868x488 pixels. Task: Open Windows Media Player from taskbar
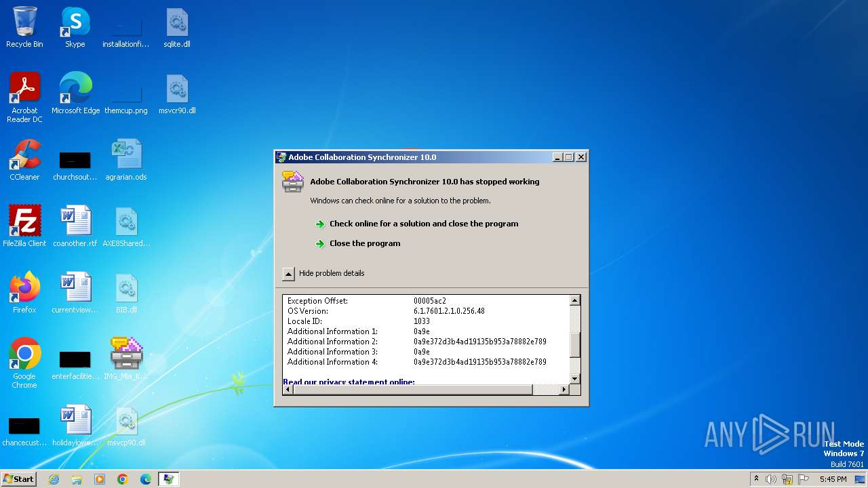tap(100, 479)
